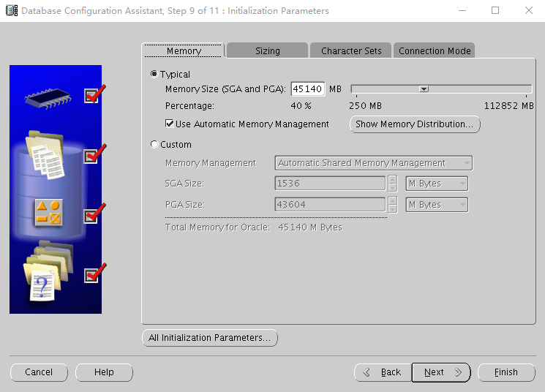Click the 40 % percentage value
Viewport: 545px width, 392px height.
(x=301, y=105)
